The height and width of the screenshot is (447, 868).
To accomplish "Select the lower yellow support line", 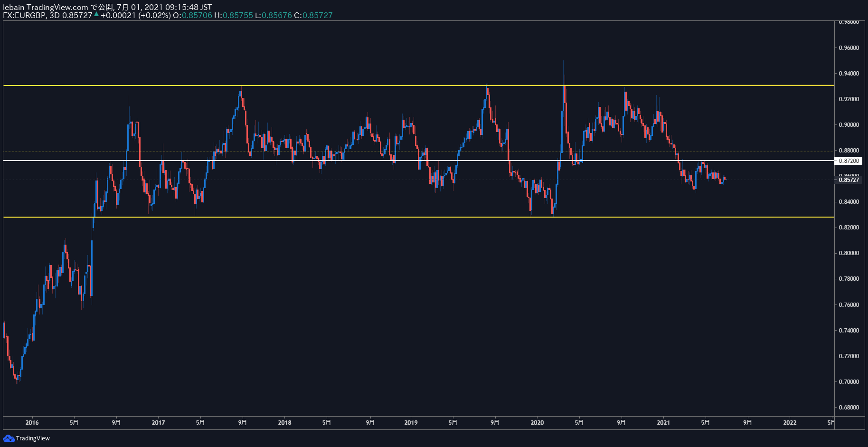I will coord(418,217).
